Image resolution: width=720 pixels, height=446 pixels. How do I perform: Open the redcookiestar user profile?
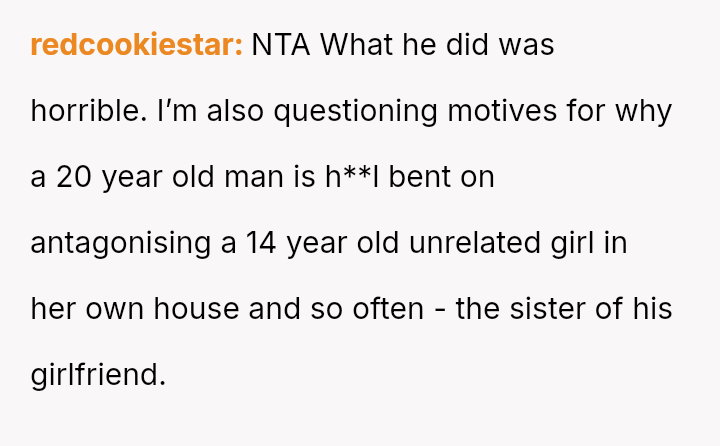pos(136,46)
